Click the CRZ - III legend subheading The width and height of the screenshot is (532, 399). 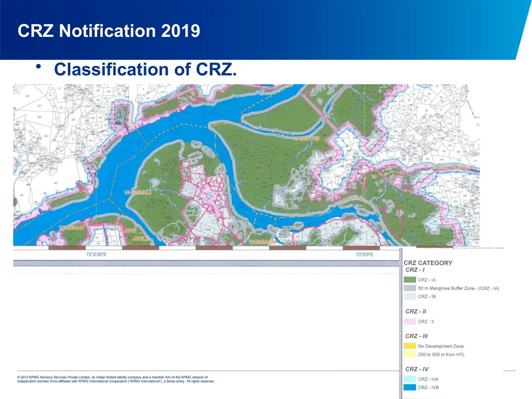416,336
